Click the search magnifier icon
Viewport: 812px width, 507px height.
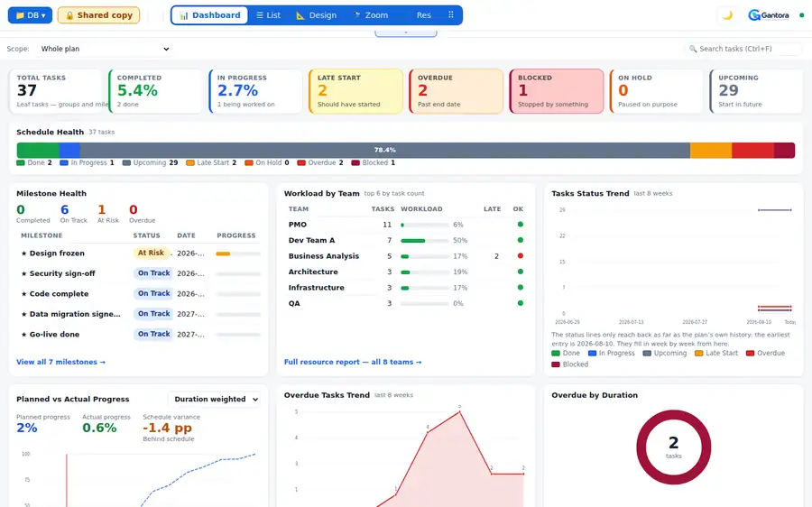(693, 49)
